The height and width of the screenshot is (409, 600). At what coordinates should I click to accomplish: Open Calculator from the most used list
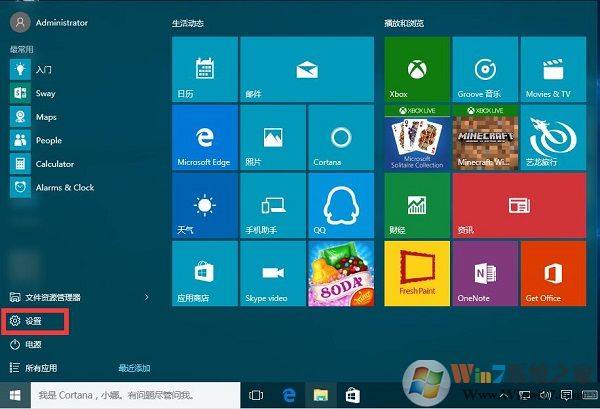[42, 164]
